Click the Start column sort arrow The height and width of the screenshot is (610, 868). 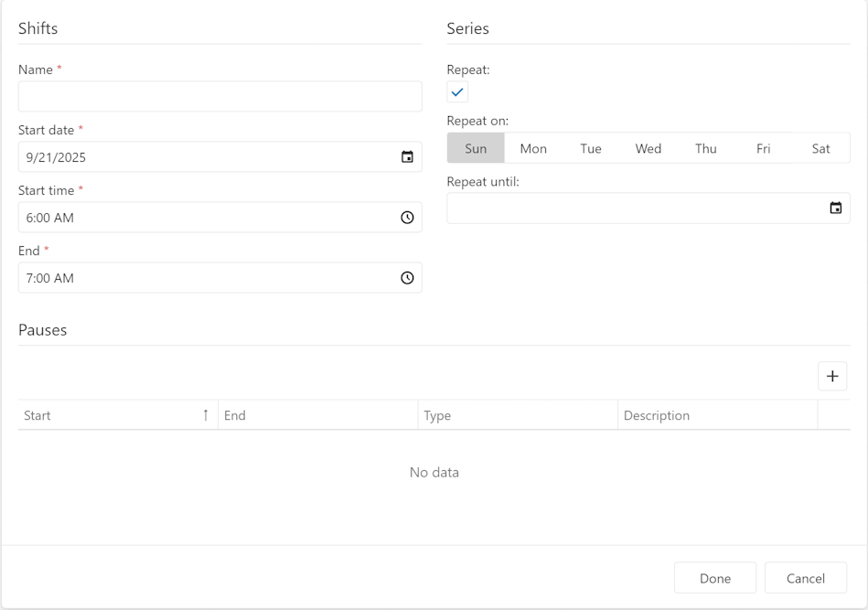pyautogui.click(x=205, y=415)
